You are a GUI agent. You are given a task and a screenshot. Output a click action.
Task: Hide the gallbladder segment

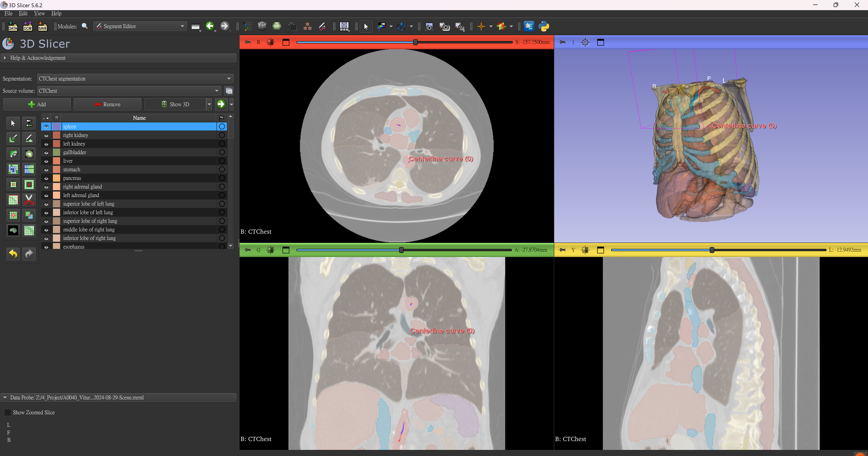click(x=46, y=152)
